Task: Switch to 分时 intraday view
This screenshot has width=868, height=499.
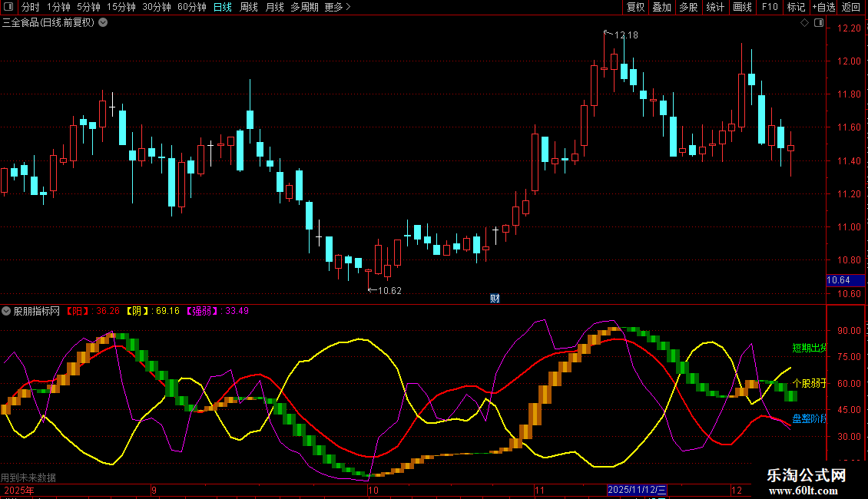Action: click(31, 7)
